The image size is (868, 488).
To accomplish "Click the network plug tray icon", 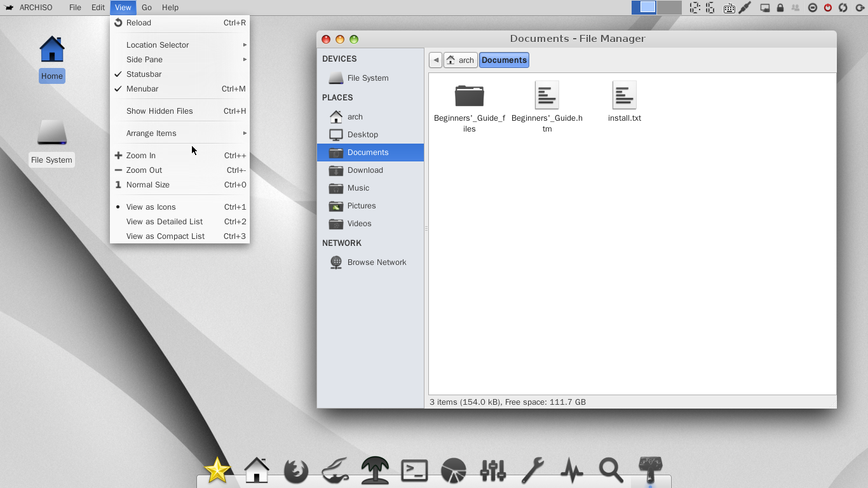I will tap(745, 8).
